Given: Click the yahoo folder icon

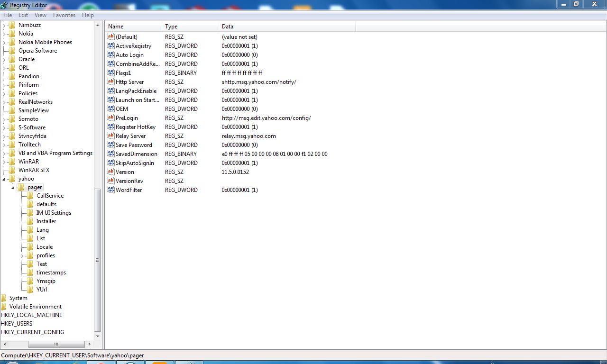Looking at the screenshot, I should 12,179.
